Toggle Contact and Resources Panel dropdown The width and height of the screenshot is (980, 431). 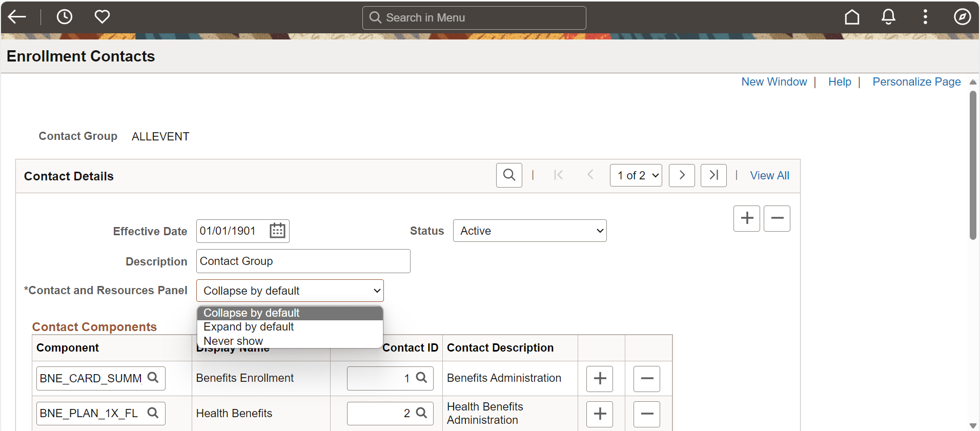pyautogui.click(x=290, y=291)
